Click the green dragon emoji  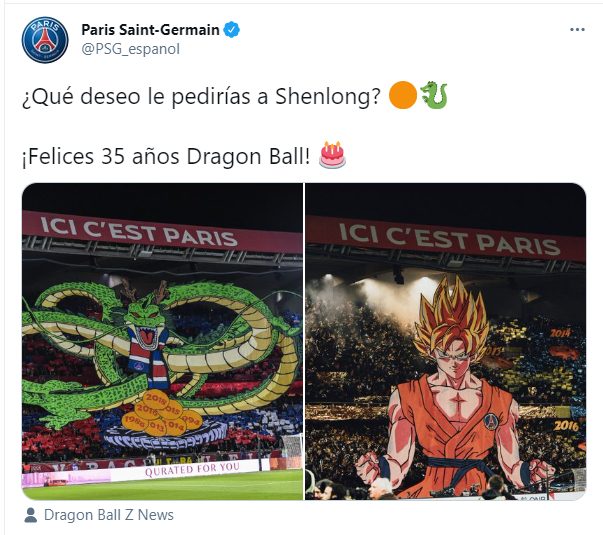pos(434,95)
